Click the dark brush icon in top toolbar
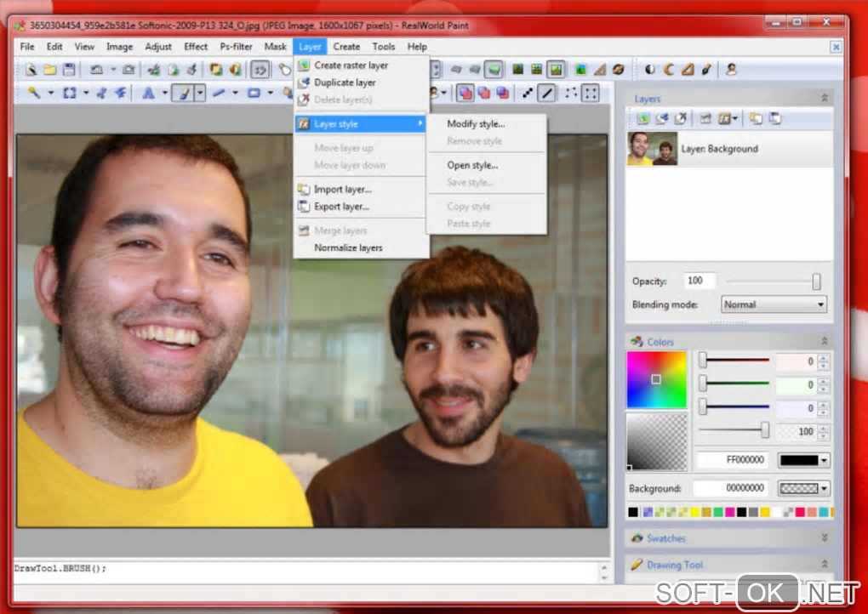The height and width of the screenshot is (614, 868). 706,70
